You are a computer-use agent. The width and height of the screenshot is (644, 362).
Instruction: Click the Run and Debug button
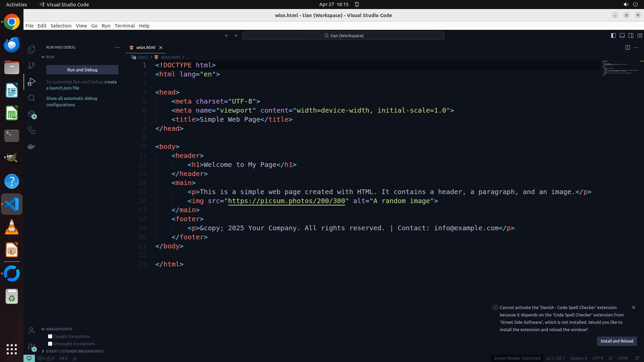(x=82, y=70)
